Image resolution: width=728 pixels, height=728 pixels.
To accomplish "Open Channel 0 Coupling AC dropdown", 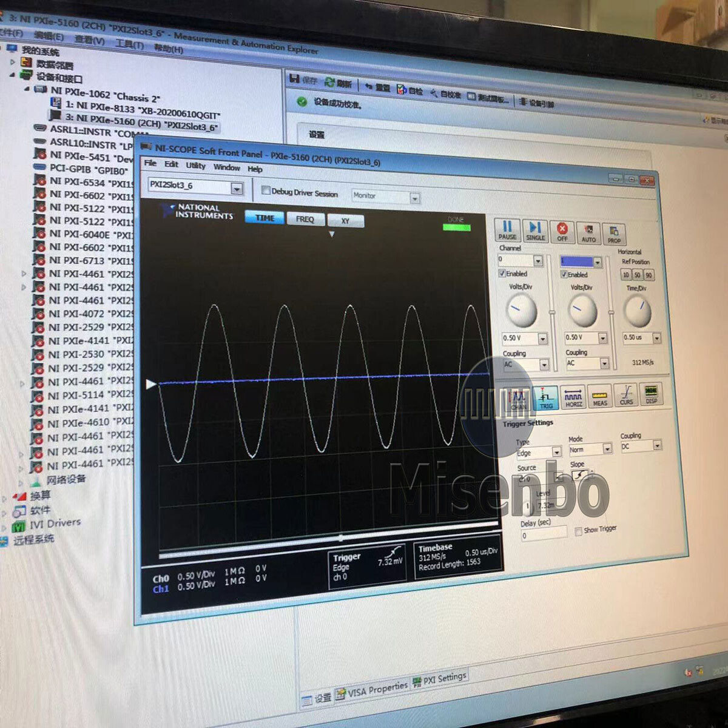I will [x=544, y=365].
